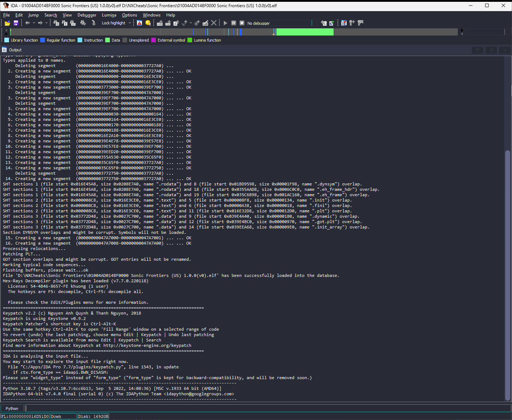The width and height of the screenshot is (512, 420).
Task: Jump forward with the right arrow
Action: coord(40,23)
